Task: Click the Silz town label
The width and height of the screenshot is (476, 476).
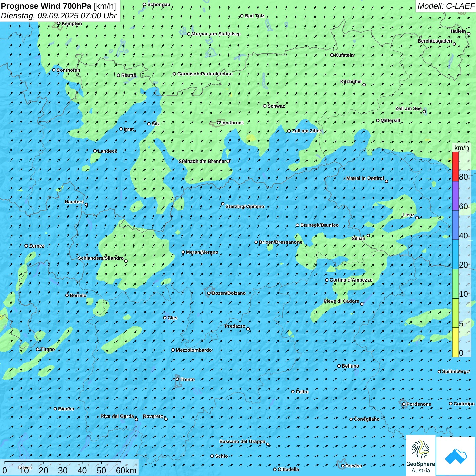Action: coord(156,124)
